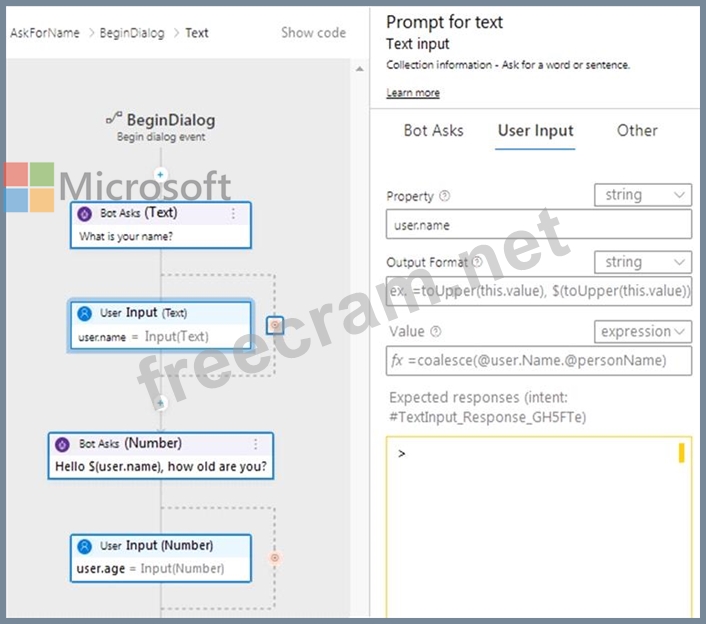Click the user.name property input field
706x624 pixels.
click(538, 225)
